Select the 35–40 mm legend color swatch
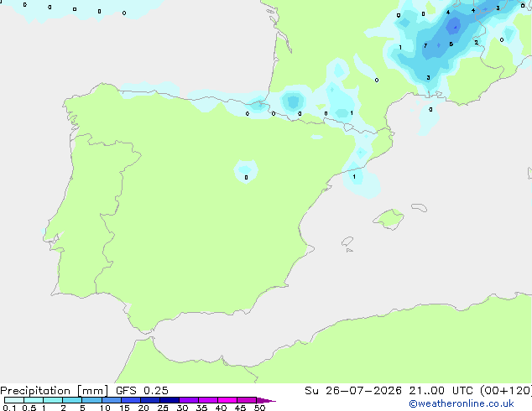The height and width of the screenshot is (411, 532). coord(208,400)
